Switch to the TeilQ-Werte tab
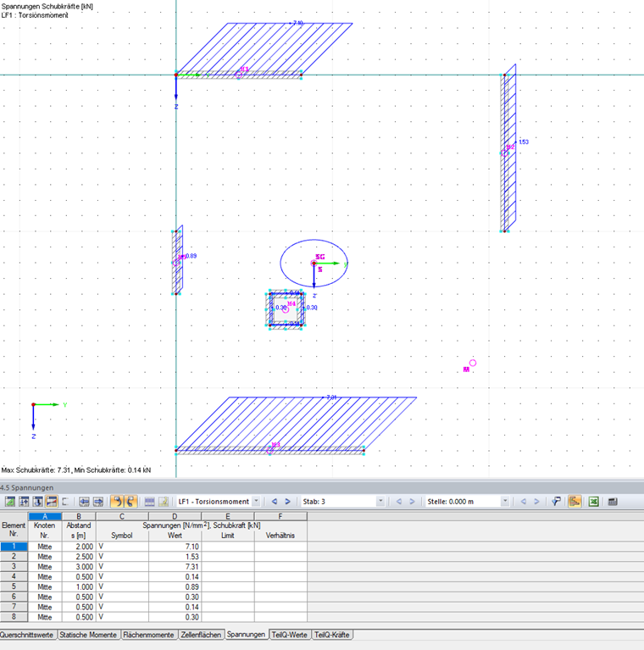 (x=289, y=635)
